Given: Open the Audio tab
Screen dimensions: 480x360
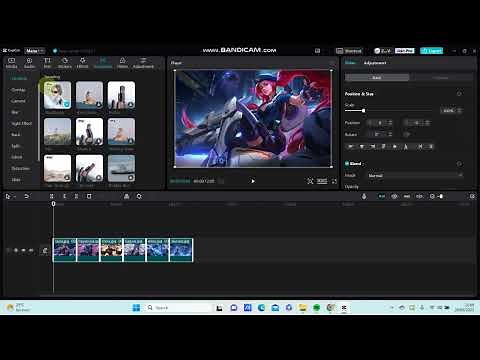Looking at the screenshot, I should 29,63.
